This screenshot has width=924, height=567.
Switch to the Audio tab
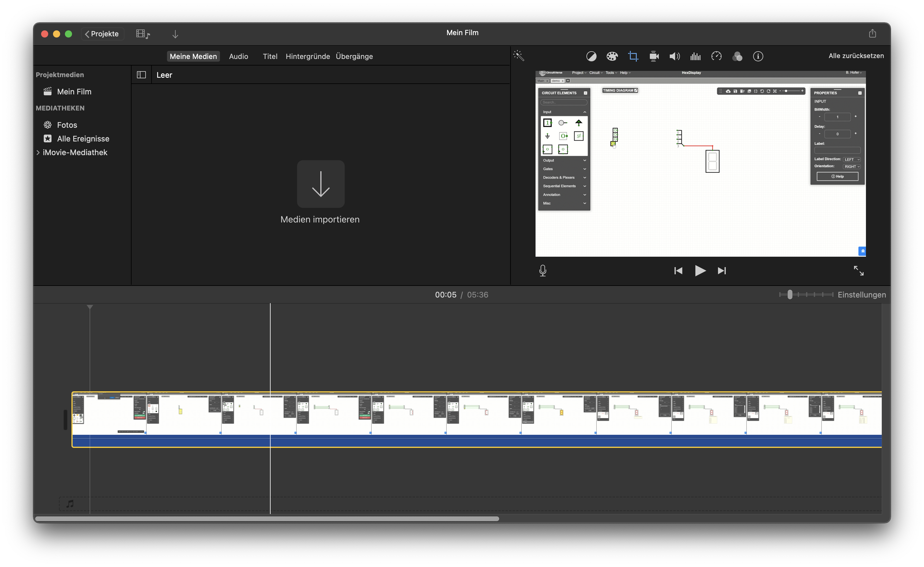click(238, 56)
